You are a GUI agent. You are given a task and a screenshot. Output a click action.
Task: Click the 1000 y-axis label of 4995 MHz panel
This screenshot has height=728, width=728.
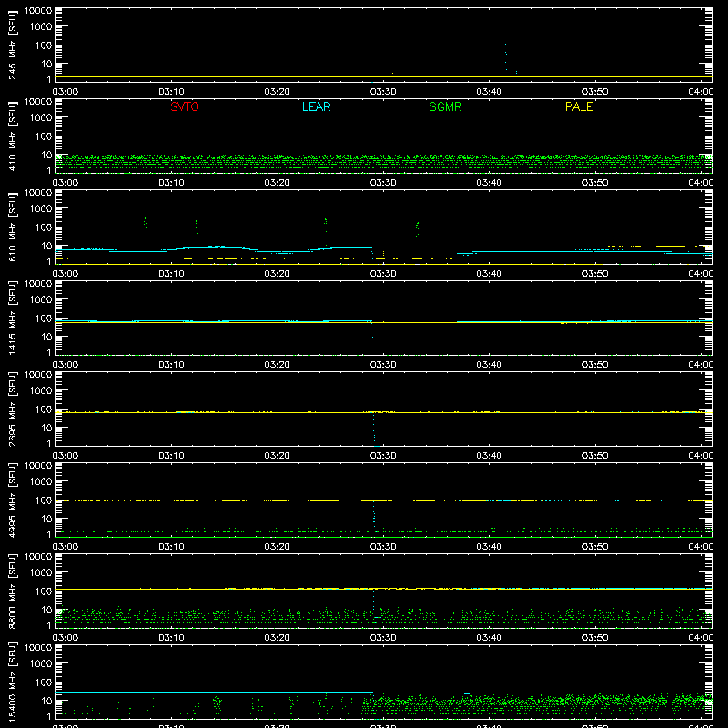[x=41, y=482]
